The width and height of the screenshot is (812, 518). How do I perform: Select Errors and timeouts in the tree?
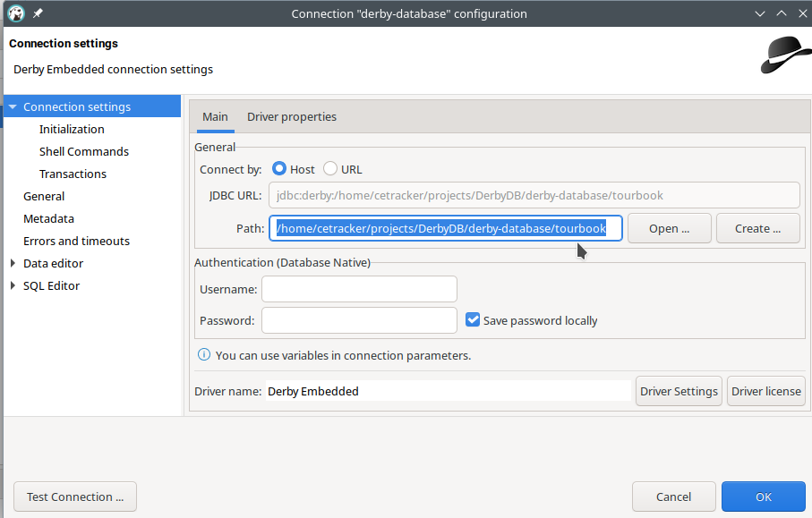point(76,242)
